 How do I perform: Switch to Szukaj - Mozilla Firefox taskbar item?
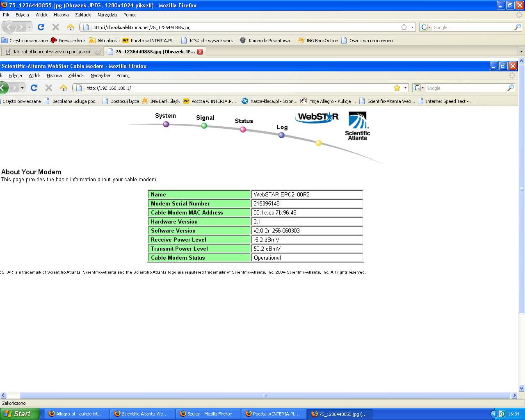208,414
